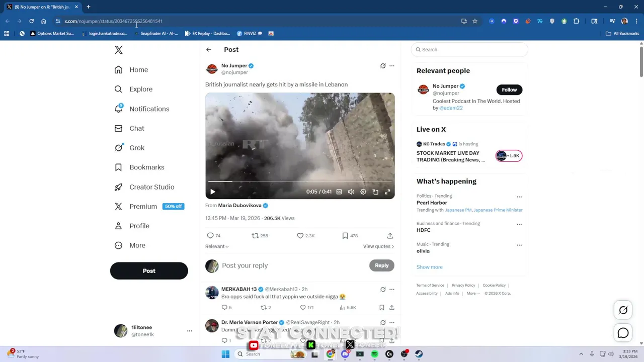Open Bookmarks in the sidebar
Image resolution: width=644 pixels, height=362 pixels.
(139, 167)
